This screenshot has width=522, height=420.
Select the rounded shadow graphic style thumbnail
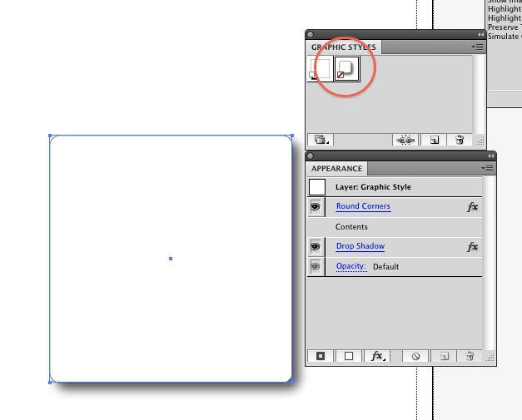point(347,69)
